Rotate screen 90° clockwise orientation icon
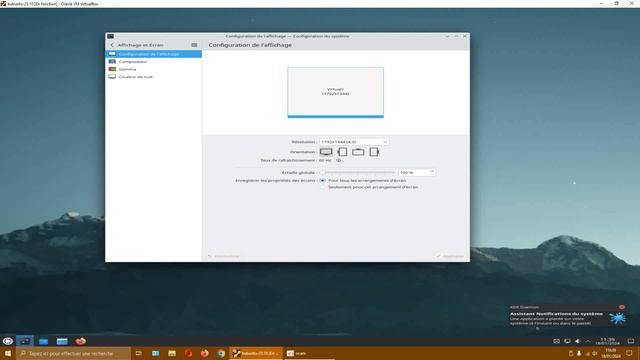This screenshot has width=640, height=360. (342, 152)
